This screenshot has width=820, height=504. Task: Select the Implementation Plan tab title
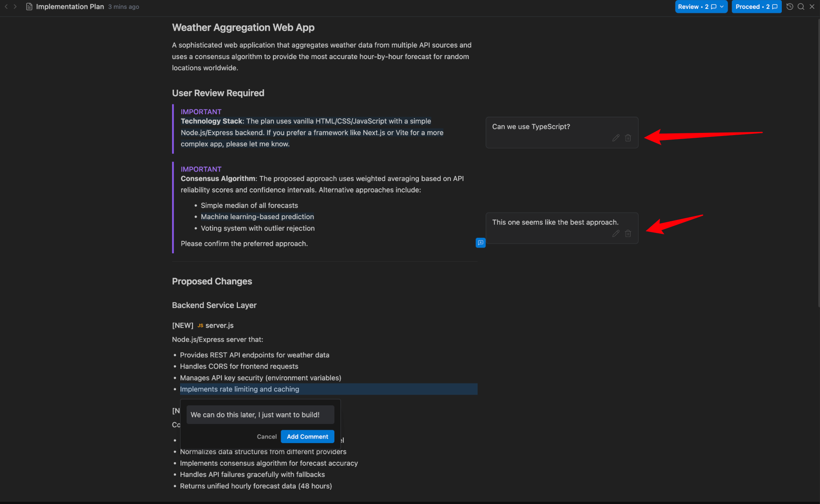click(x=70, y=7)
